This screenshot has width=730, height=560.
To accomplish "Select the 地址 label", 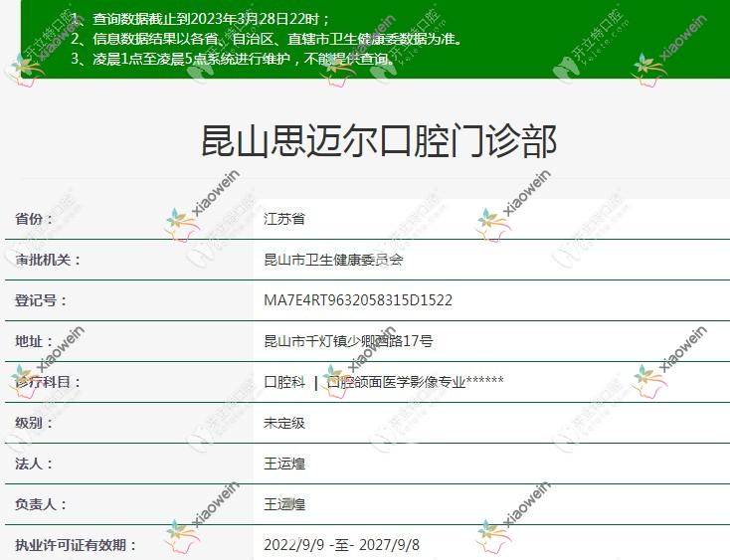I will pos(34,341).
